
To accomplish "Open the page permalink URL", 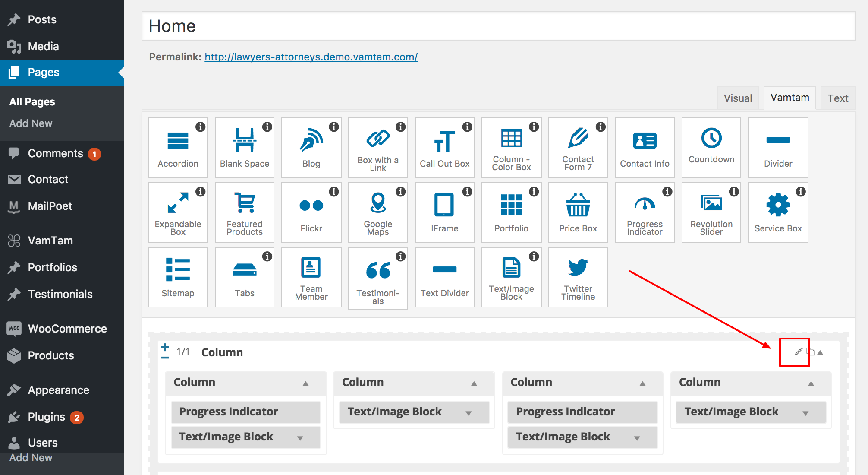I will tap(311, 57).
